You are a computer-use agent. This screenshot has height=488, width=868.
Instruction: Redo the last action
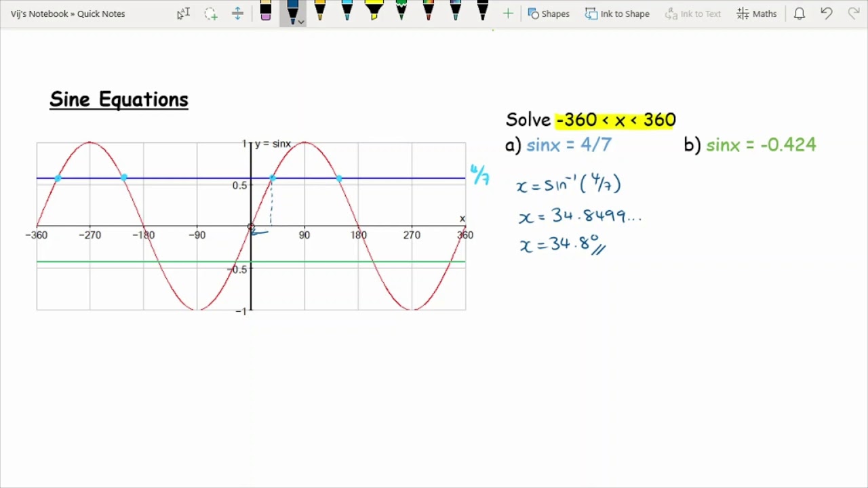pos(853,14)
